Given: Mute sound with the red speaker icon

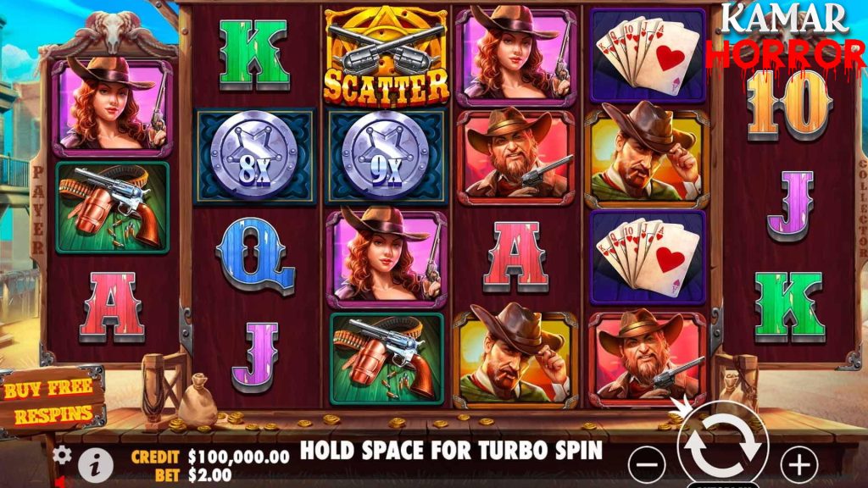Looking at the screenshot, I should coord(61,481).
